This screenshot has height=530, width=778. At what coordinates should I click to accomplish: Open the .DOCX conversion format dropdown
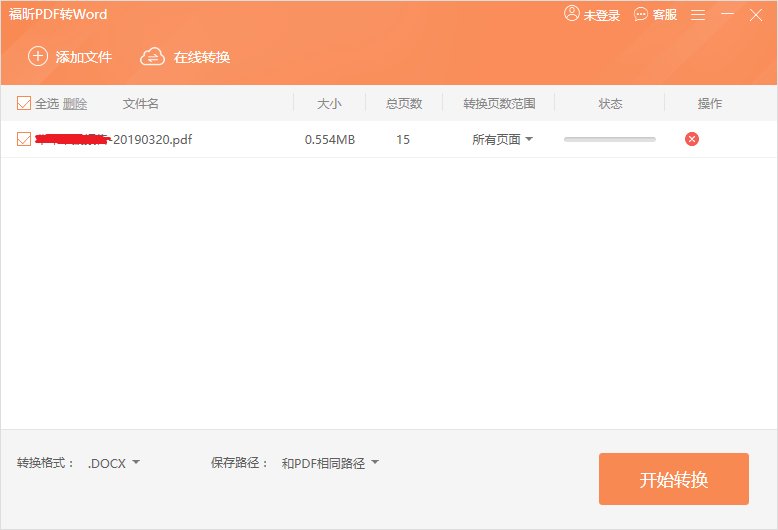(x=114, y=463)
